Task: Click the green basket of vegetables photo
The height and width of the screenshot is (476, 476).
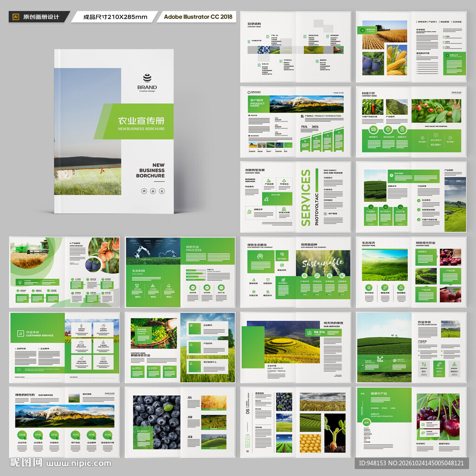Action: click(153, 333)
